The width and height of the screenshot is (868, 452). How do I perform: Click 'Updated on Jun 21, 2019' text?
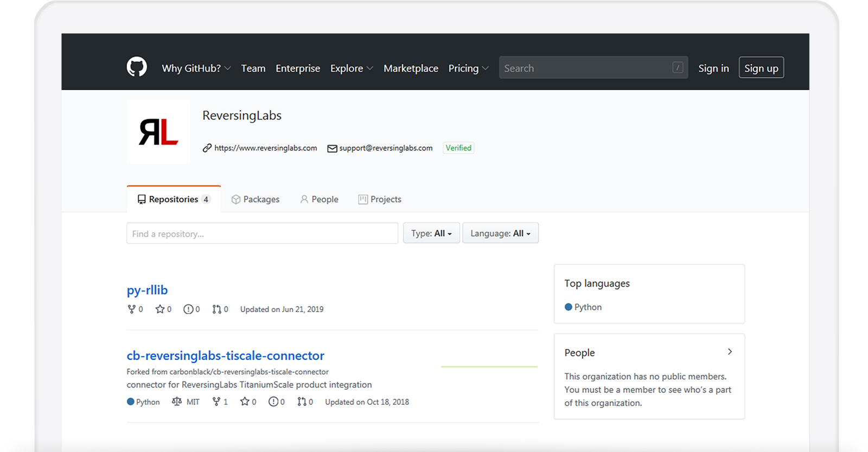(x=282, y=309)
